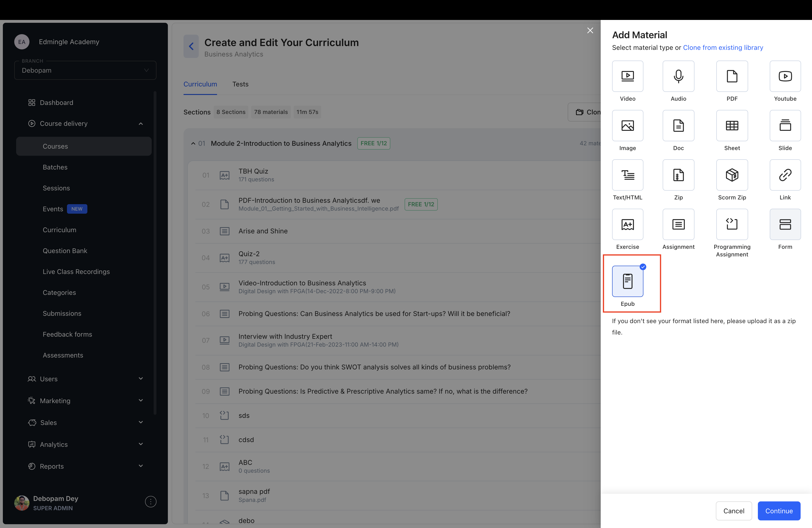
Task: Open the ABC exercise row
Action: (x=397, y=466)
